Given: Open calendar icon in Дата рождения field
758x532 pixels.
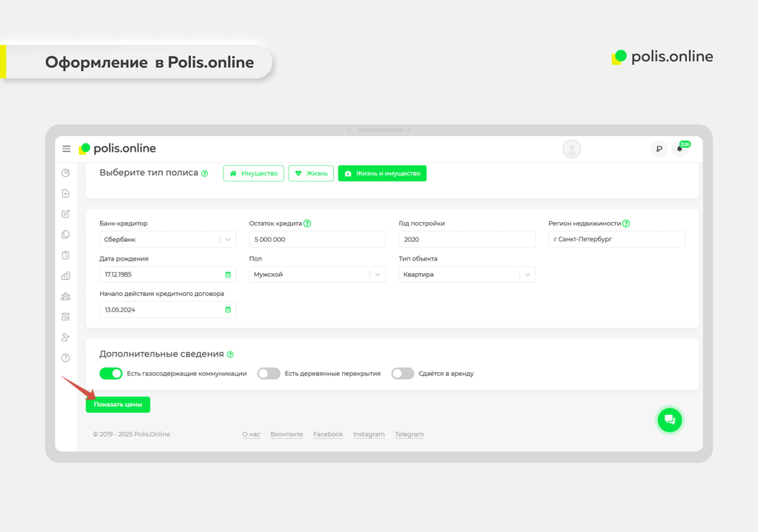Looking at the screenshot, I should pos(228,275).
